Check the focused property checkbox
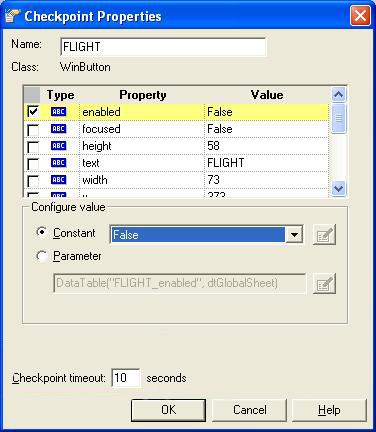Image resolution: width=376 pixels, height=432 pixels. coord(33,130)
